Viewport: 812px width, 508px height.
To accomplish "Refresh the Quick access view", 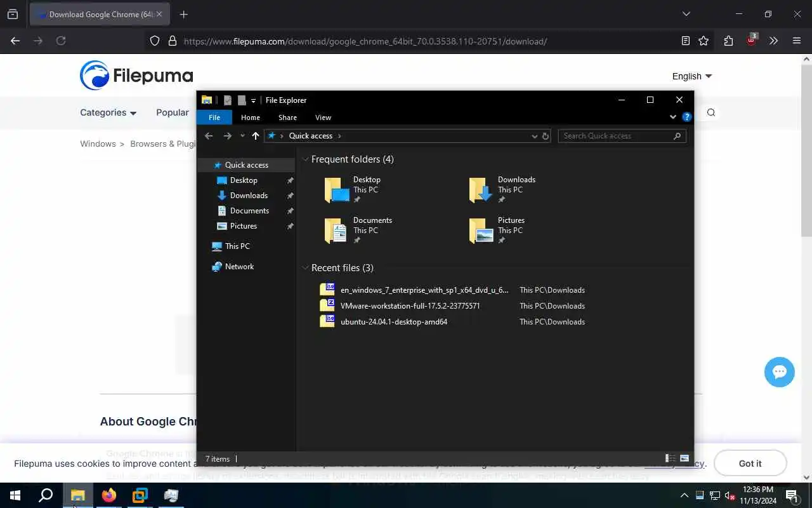I will pyautogui.click(x=545, y=136).
